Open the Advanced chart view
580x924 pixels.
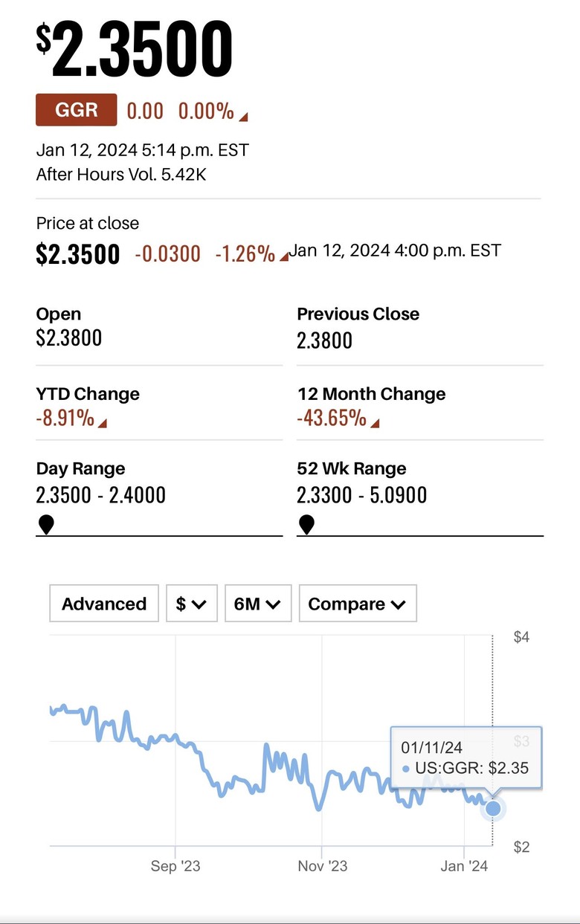[x=104, y=604]
